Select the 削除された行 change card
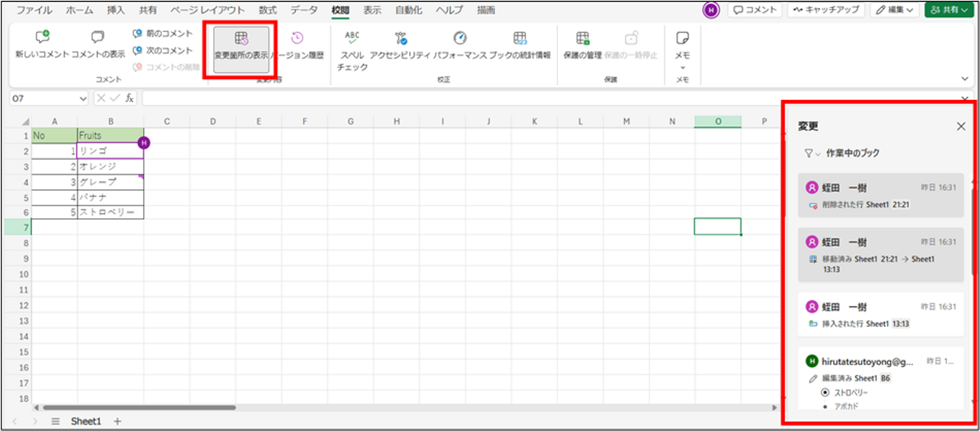 [881, 195]
